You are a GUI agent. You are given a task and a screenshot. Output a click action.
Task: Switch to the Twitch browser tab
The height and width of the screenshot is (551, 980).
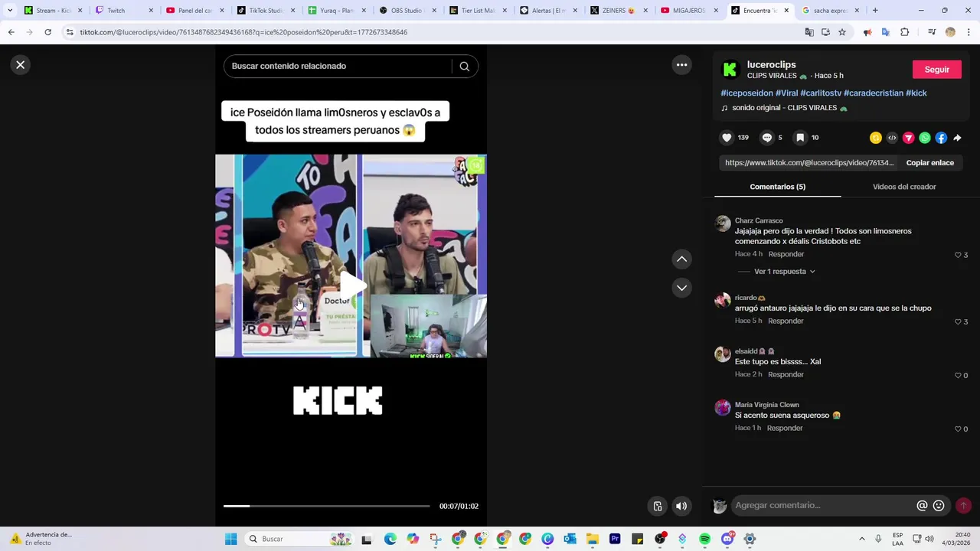point(122,11)
